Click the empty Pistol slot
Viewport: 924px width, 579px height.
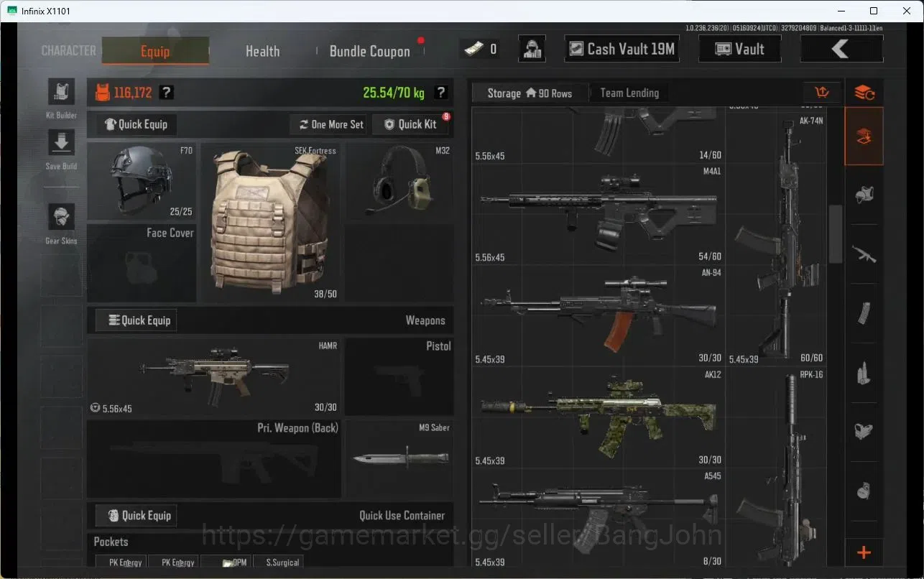click(399, 377)
